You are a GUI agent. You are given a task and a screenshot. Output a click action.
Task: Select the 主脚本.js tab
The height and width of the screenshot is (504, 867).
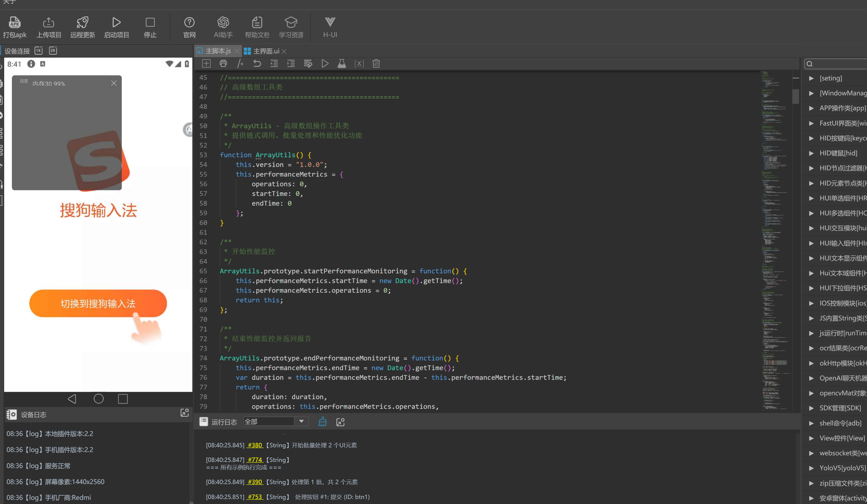[217, 51]
